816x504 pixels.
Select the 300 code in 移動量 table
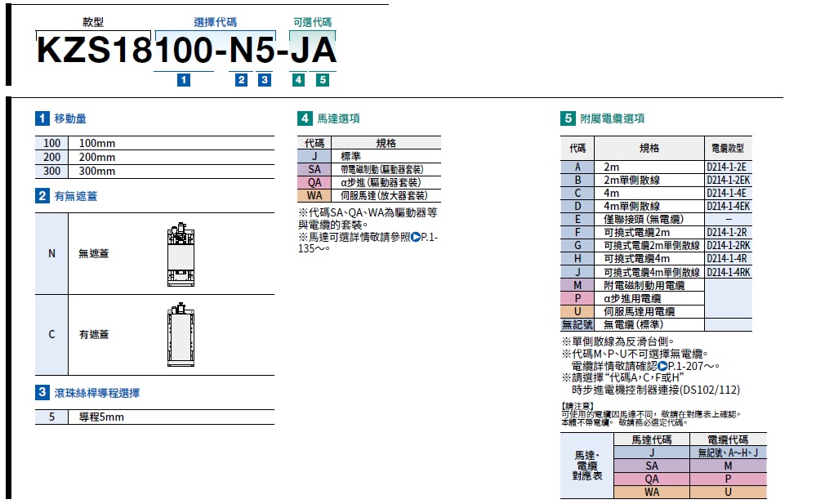pos(51,171)
